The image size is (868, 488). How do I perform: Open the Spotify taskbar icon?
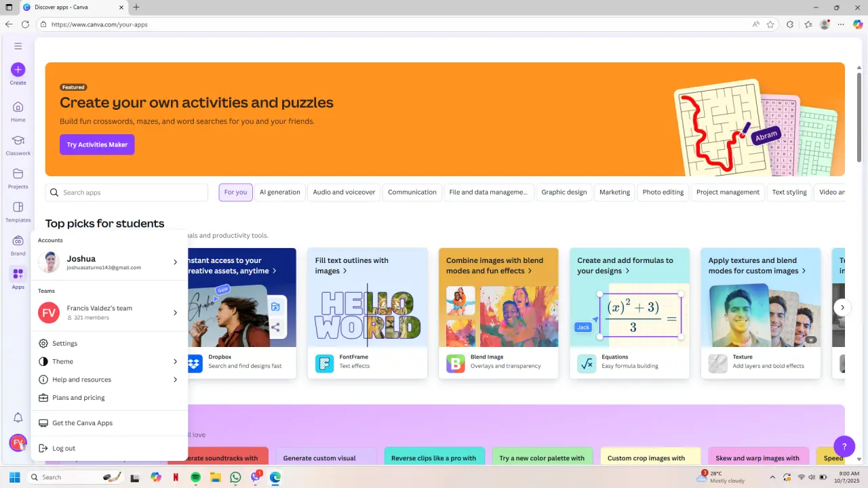tap(195, 477)
